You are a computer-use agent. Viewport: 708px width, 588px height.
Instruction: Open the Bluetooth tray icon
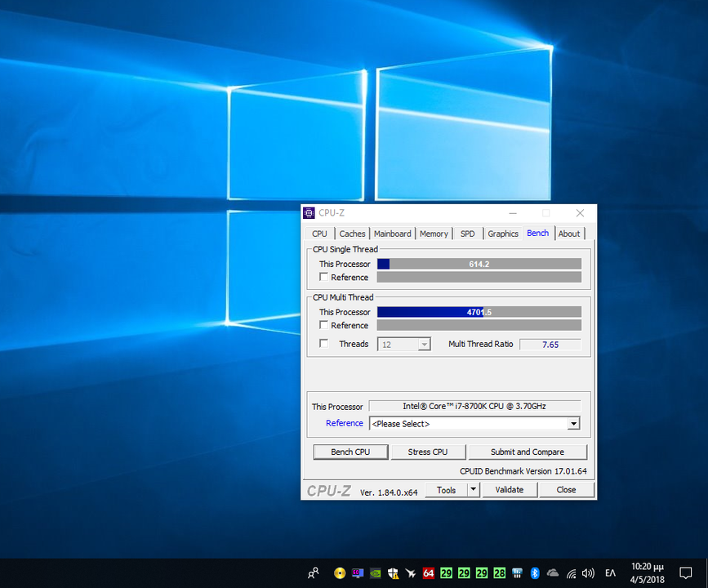click(535, 573)
